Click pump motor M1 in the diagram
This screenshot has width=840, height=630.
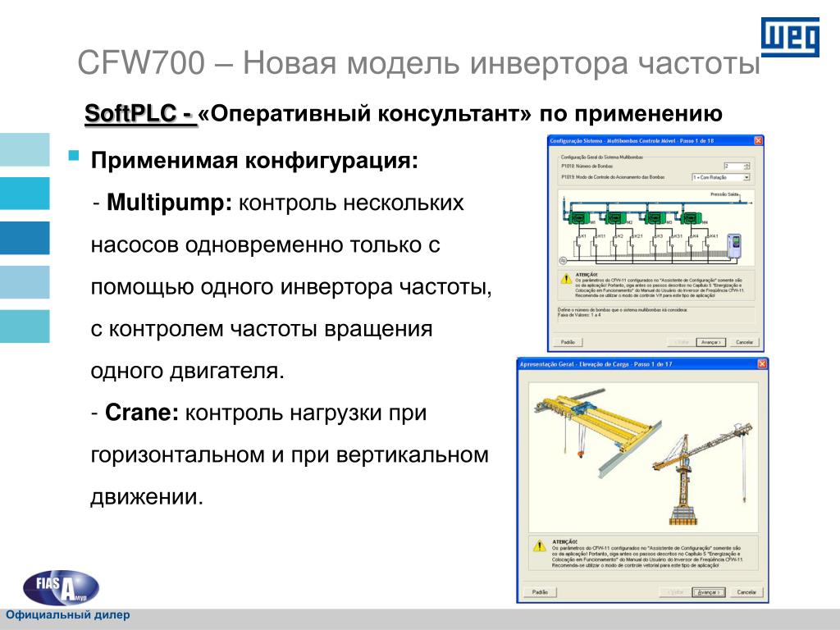coord(579,218)
